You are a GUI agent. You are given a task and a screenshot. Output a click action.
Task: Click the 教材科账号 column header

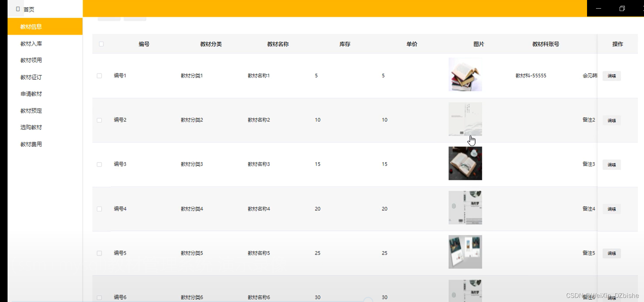[x=546, y=44]
